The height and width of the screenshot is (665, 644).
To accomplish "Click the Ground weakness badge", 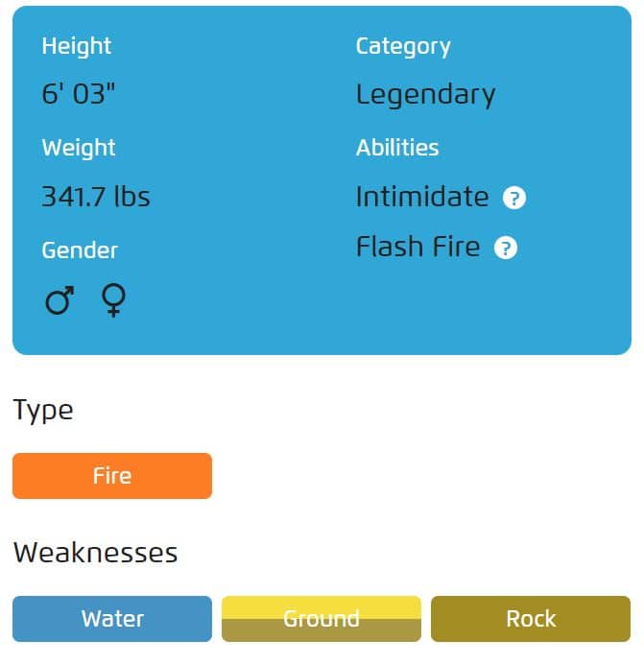I will (x=322, y=619).
